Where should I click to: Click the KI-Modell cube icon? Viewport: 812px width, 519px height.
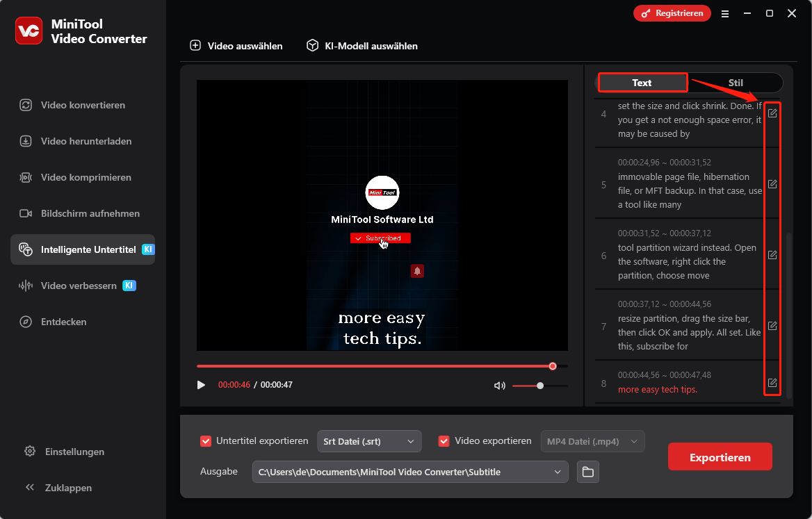[312, 46]
